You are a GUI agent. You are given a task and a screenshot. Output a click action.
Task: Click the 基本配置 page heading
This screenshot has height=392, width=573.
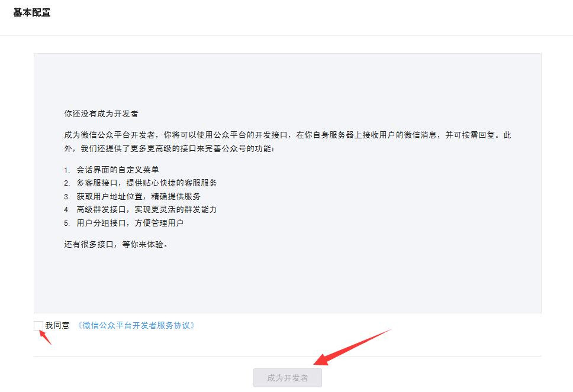tap(32, 12)
